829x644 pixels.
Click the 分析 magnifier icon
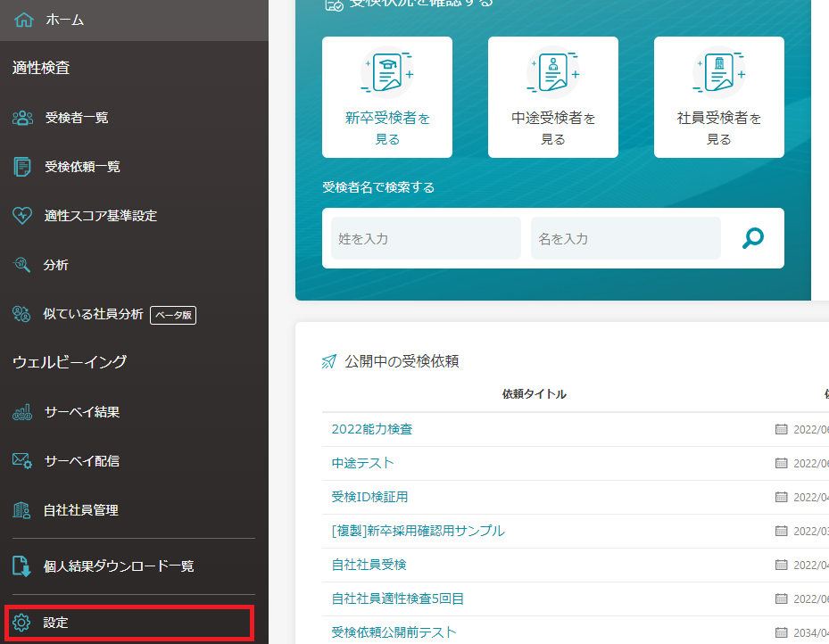(22, 265)
